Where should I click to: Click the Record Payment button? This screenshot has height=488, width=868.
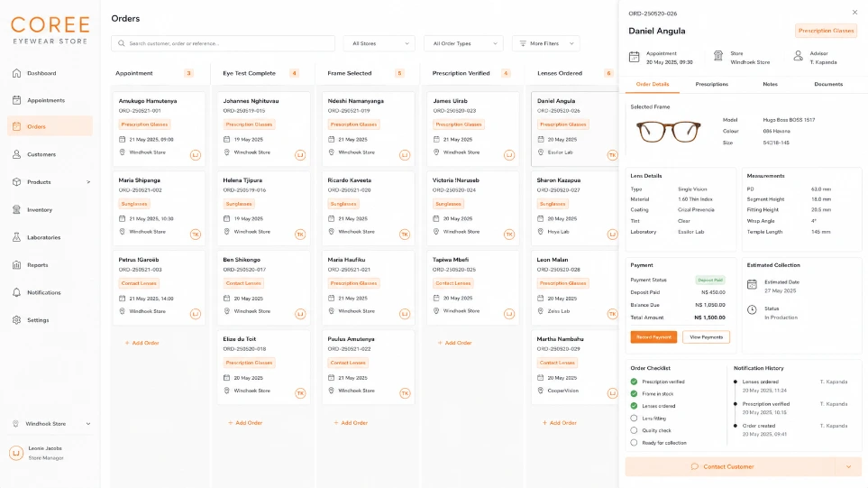653,336
